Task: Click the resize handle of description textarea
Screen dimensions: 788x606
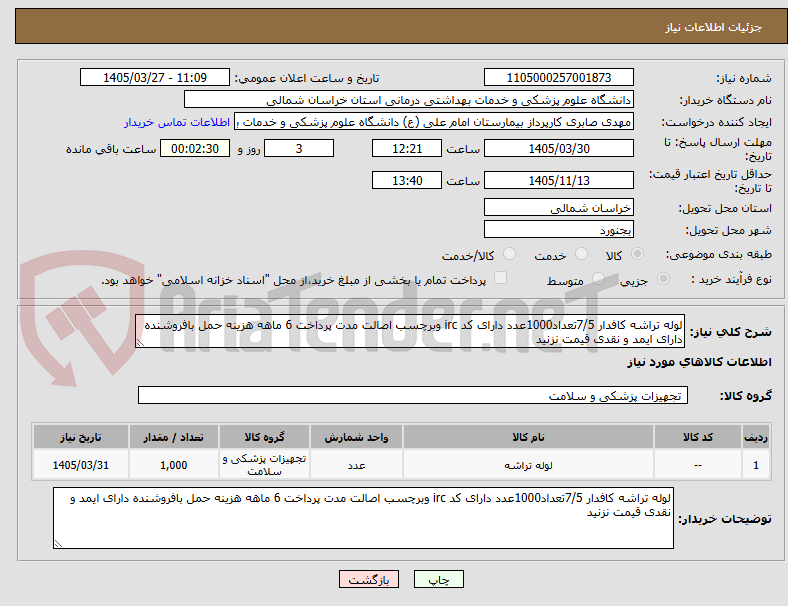Action: point(140,343)
